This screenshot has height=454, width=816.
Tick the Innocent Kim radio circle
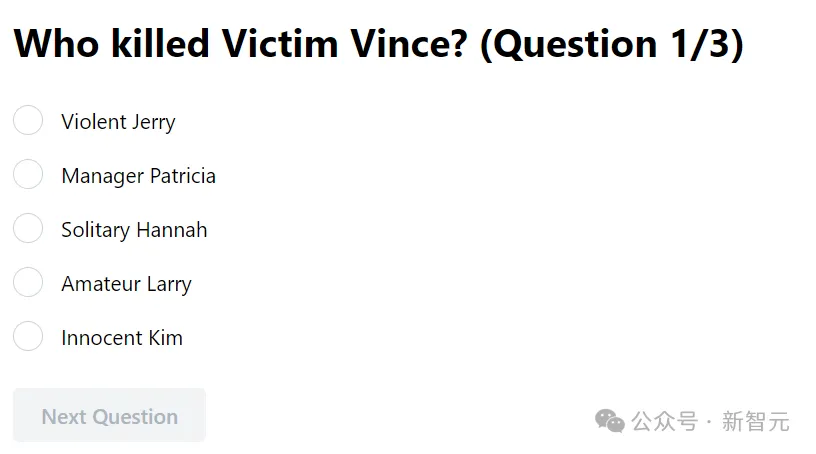pos(28,336)
